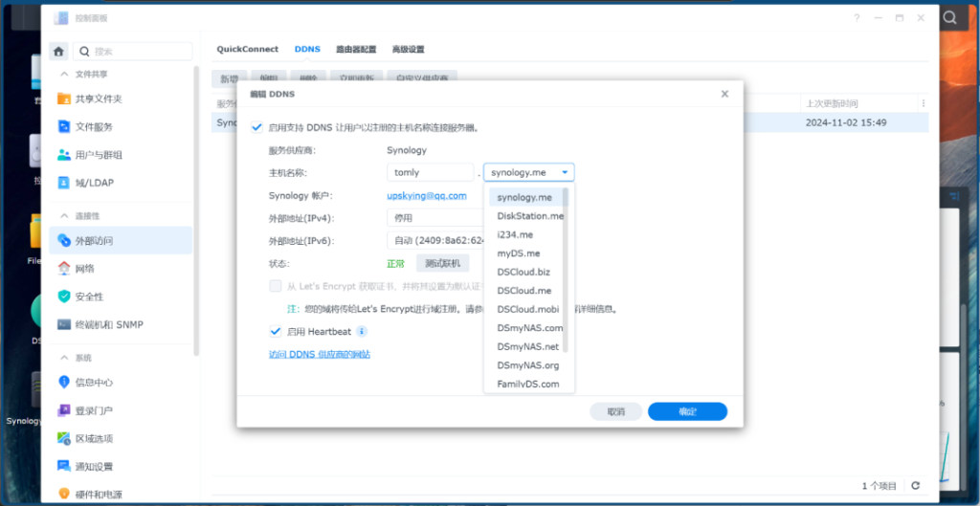Image resolution: width=980 pixels, height=506 pixels.
Task: Choose i234.me from the domain list
Action: pos(525,234)
